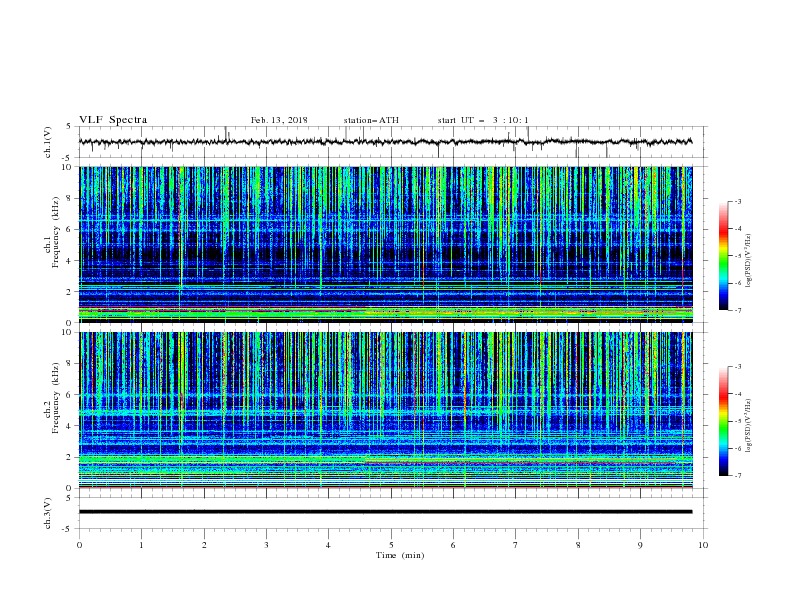The width and height of the screenshot is (792, 612).
Task: Select ch.1 colorbar "log(PSD)(V²/Hz)" label
Action: click(749, 261)
